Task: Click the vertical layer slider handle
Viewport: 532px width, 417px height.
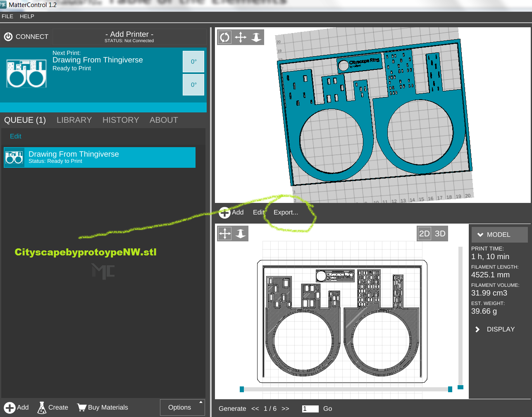Action: pyautogui.click(x=460, y=387)
